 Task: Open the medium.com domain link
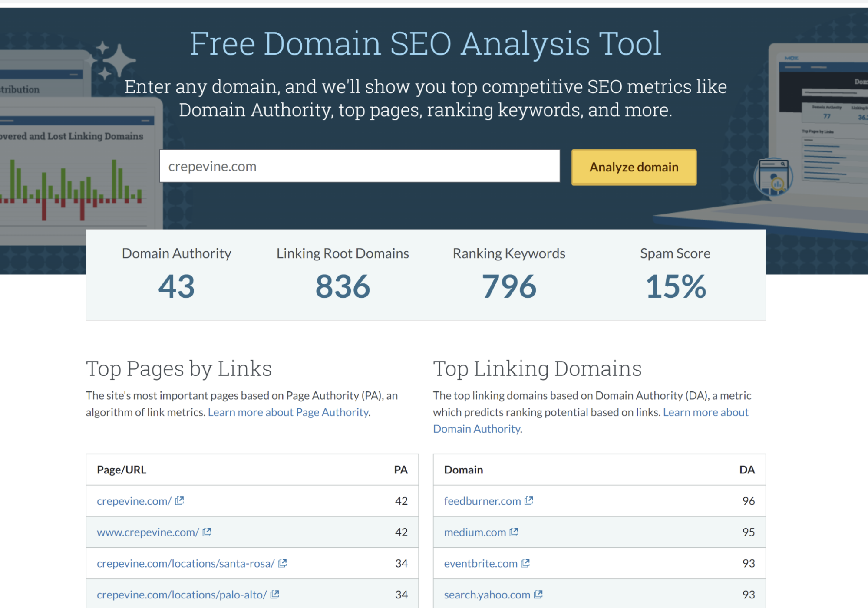pos(475,532)
